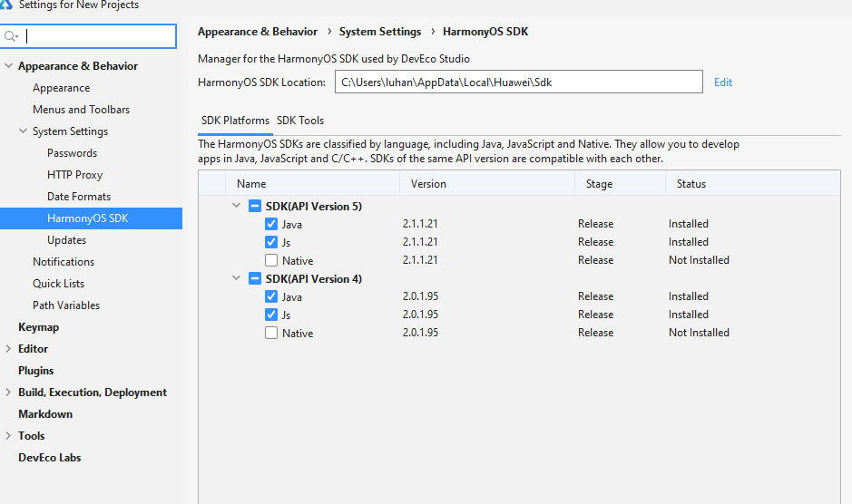Viewport: 852px width, 504px height.
Task: Click the SDK(API Version 5) label
Action: 314,207
